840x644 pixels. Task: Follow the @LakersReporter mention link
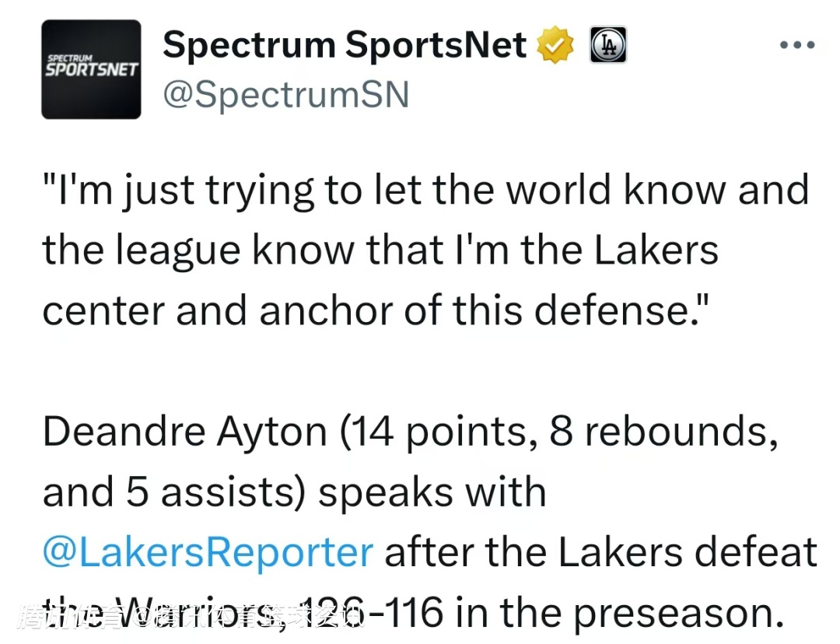coord(208,553)
